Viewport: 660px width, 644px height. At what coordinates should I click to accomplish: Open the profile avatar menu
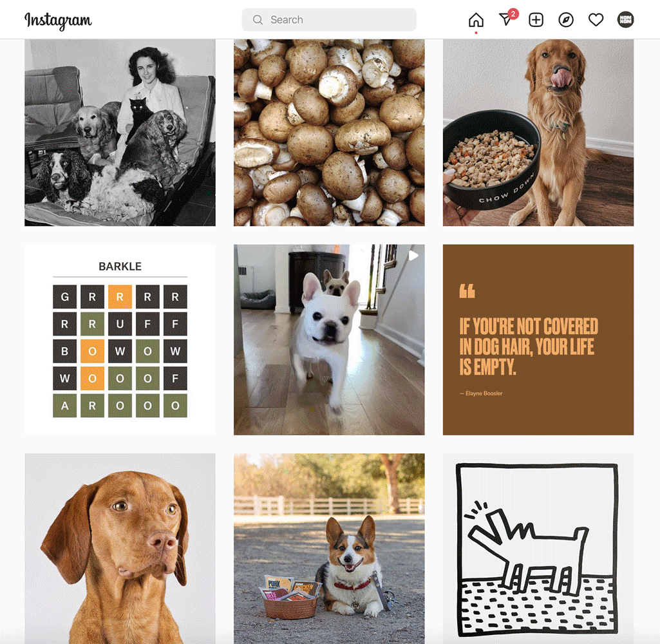[625, 20]
